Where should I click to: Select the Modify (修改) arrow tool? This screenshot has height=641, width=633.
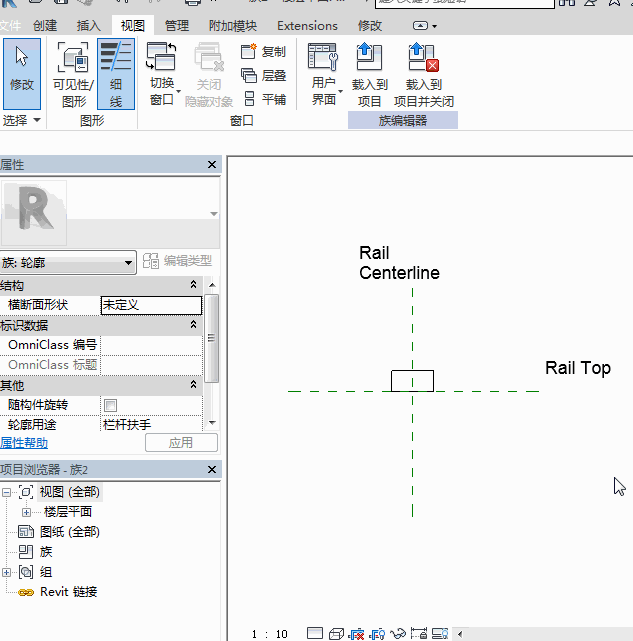pyautogui.click(x=21, y=71)
